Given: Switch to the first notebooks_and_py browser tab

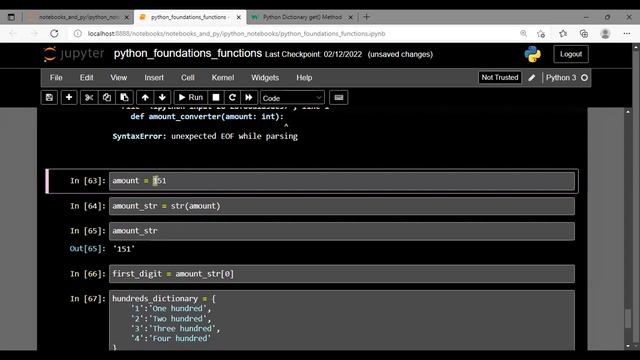Looking at the screenshot, I should coord(79,17).
